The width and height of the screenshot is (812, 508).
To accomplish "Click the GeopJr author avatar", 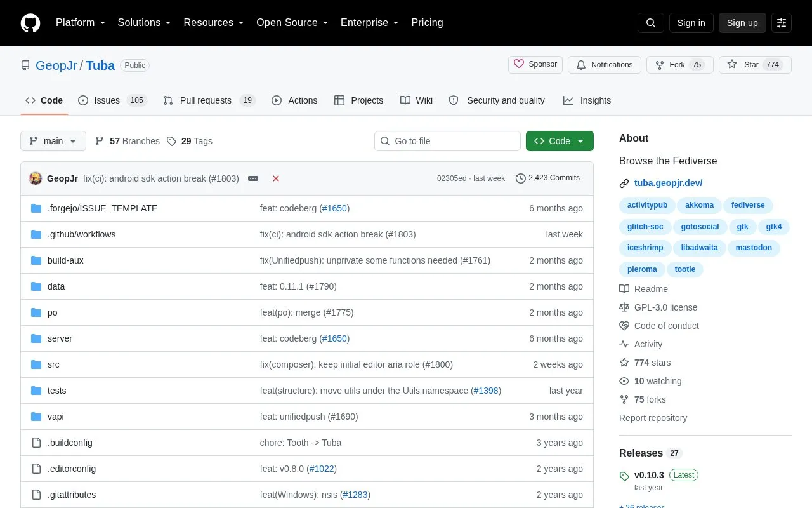I will (36, 178).
